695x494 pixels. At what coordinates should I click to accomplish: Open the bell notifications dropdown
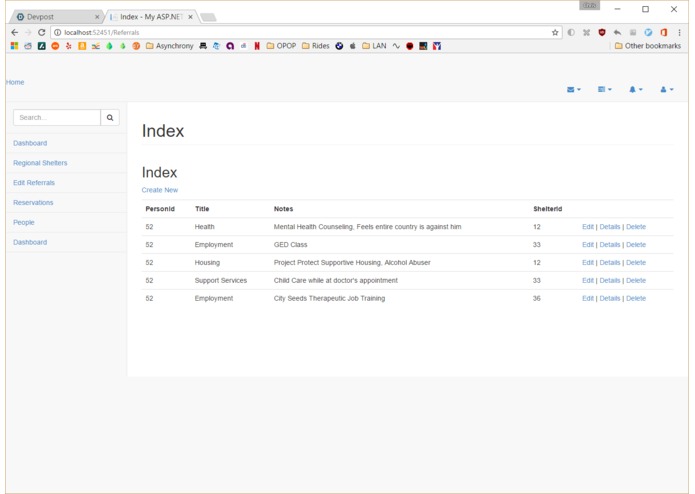[x=636, y=89]
